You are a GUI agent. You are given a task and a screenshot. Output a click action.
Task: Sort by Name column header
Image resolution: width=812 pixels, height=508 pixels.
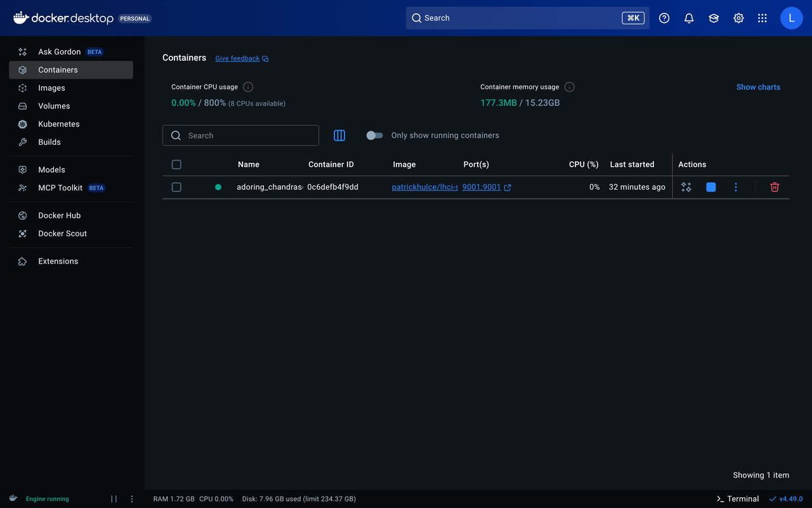click(249, 164)
